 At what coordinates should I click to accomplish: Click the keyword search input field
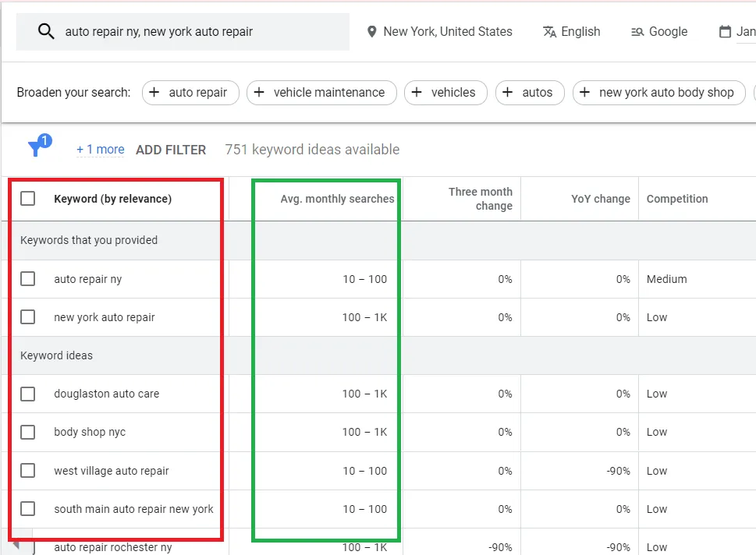click(195, 32)
